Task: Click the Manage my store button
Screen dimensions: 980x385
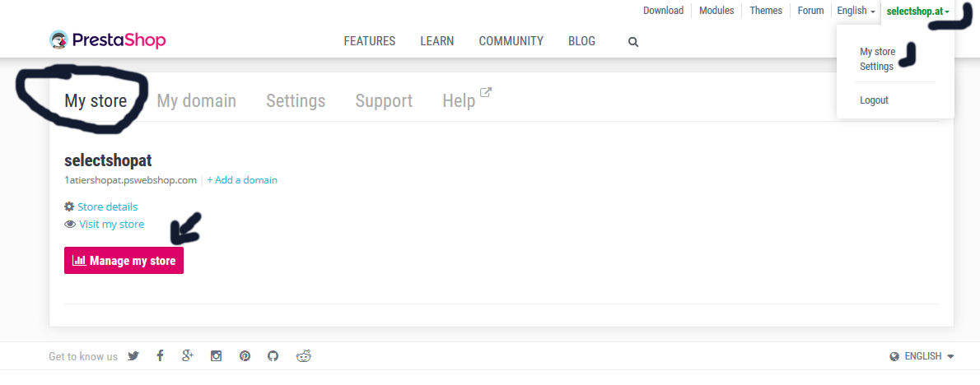Action: [124, 260]
